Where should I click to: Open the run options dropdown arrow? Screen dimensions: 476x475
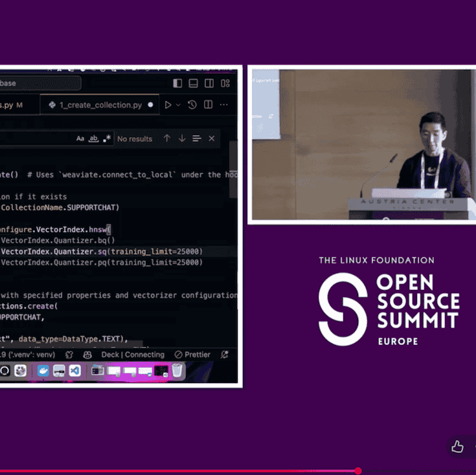pos(178,105)
